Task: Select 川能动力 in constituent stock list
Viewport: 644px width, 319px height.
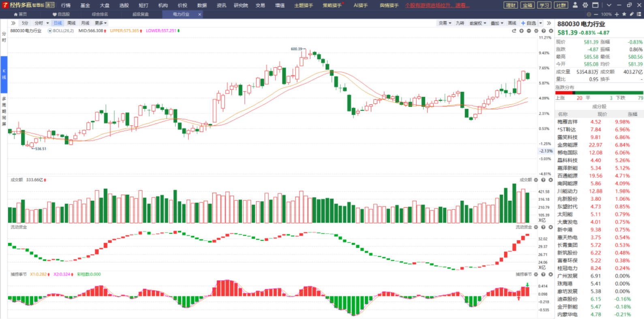Action: point(567,191)
